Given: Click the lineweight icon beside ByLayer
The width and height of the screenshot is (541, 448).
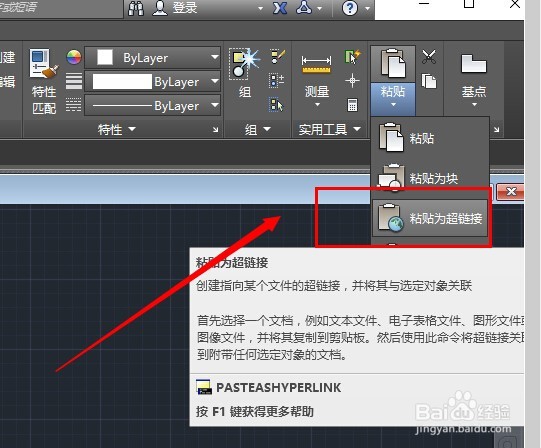Looking at the screenshot, I should (74, 81).
